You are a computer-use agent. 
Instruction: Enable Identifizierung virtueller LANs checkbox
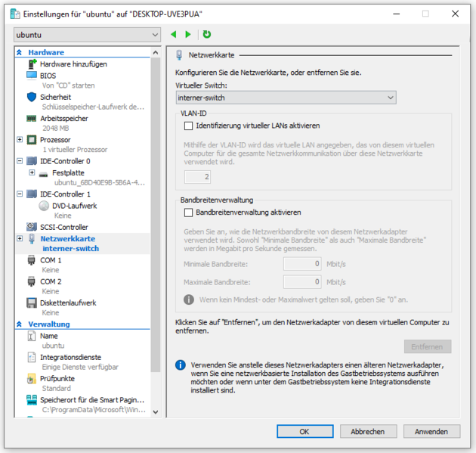tap(189, 126)
